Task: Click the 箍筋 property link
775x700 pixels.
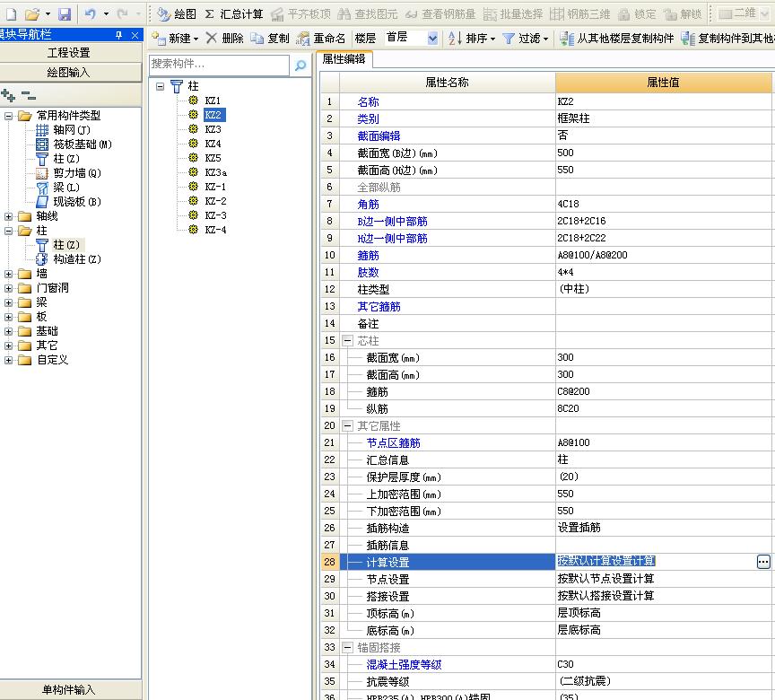Action: (x=369, y=256)
